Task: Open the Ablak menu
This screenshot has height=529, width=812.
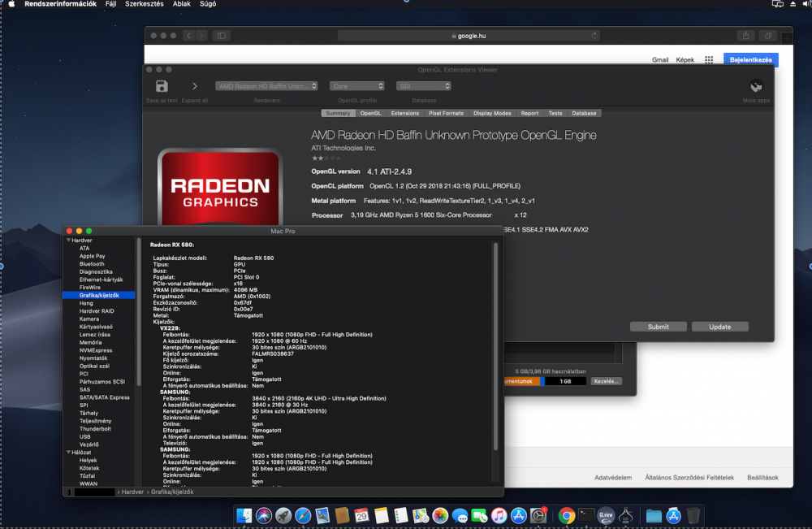Action: click(181, 4)
